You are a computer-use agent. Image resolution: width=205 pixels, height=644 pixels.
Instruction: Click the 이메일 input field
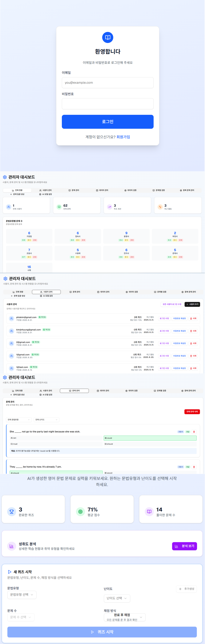point(108,83)
